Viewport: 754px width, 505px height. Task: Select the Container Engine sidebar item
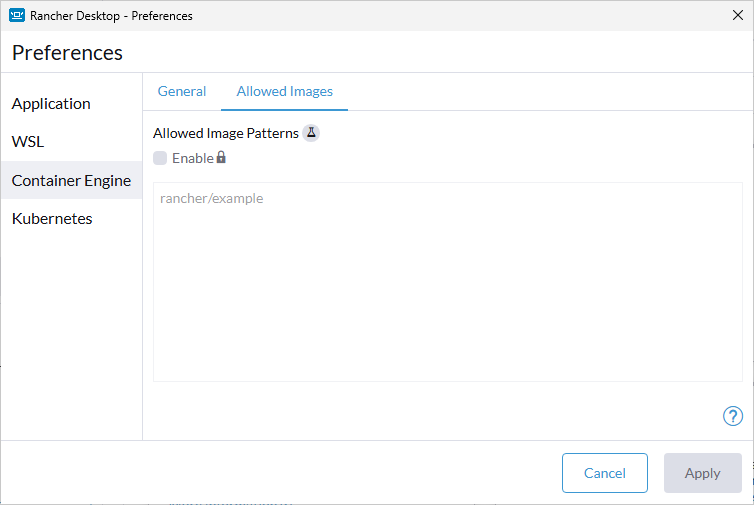pos(71,181)
